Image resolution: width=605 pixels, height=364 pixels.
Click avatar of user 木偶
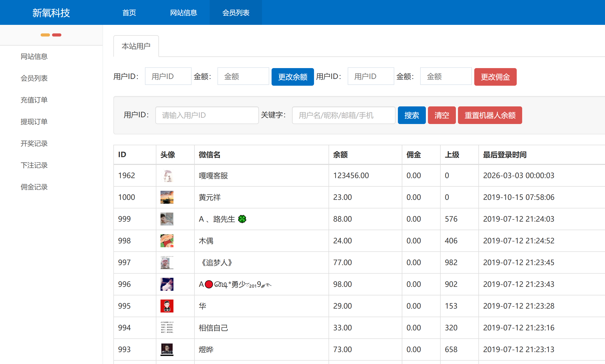167,241
